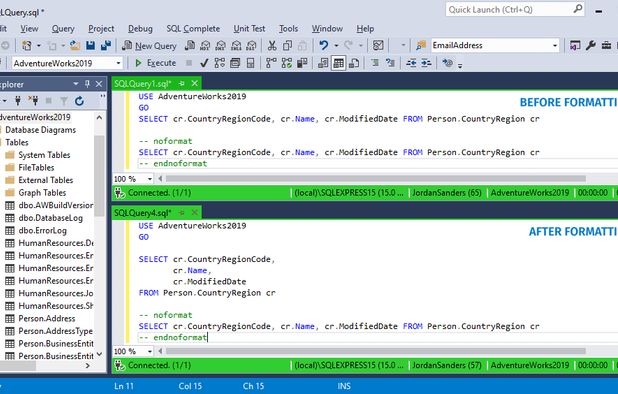Open the Help menu
618x394 pixels.
pos(365,29)
